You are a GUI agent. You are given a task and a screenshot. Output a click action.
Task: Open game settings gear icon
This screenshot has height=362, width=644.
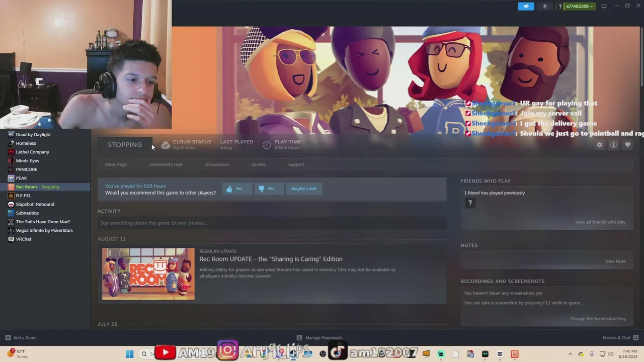pyautogui.click(x=599, y=145)
